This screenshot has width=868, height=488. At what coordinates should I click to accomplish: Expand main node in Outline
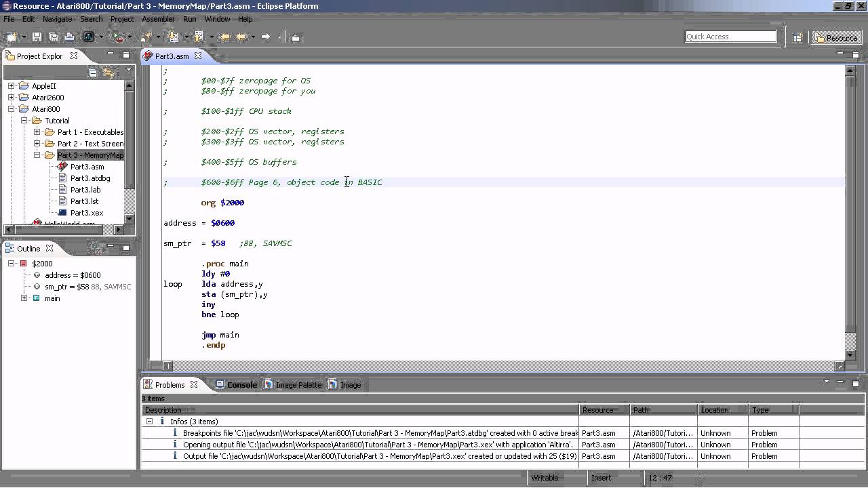click(x=24, y=298)
